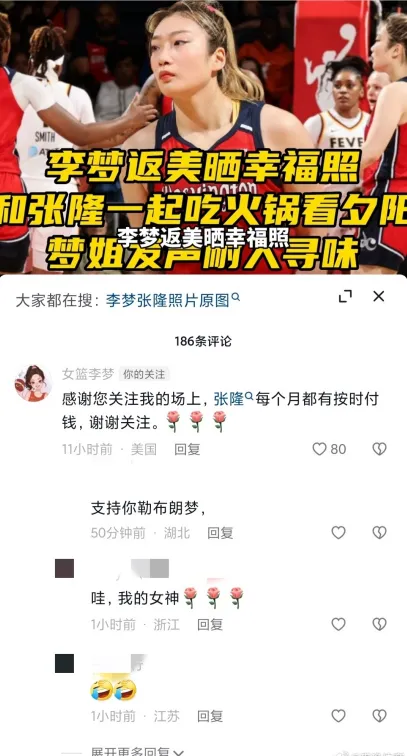Reply to 女篮李梦's comment
The image size is (407, 756).
187,449
